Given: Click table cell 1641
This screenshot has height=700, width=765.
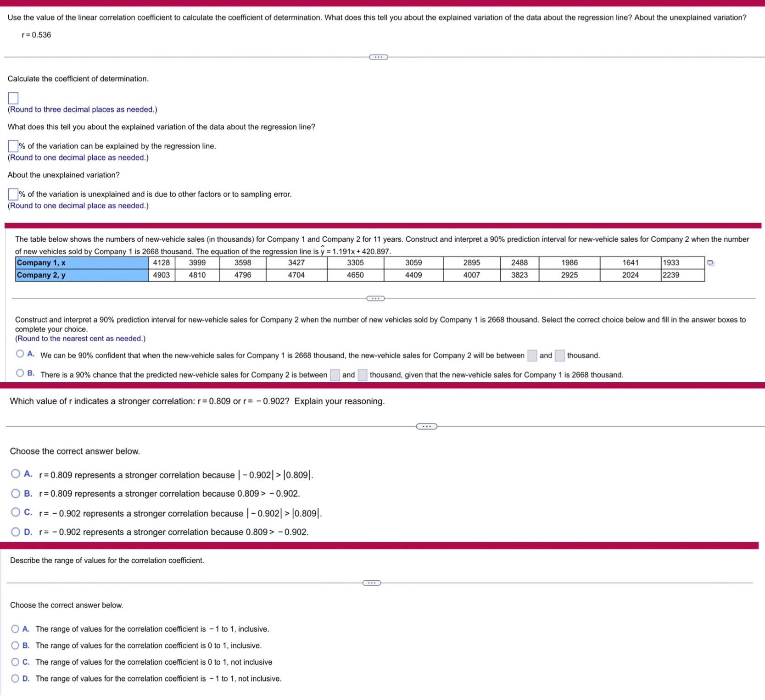Looking at the screenshot, I should tap(631, 263).
